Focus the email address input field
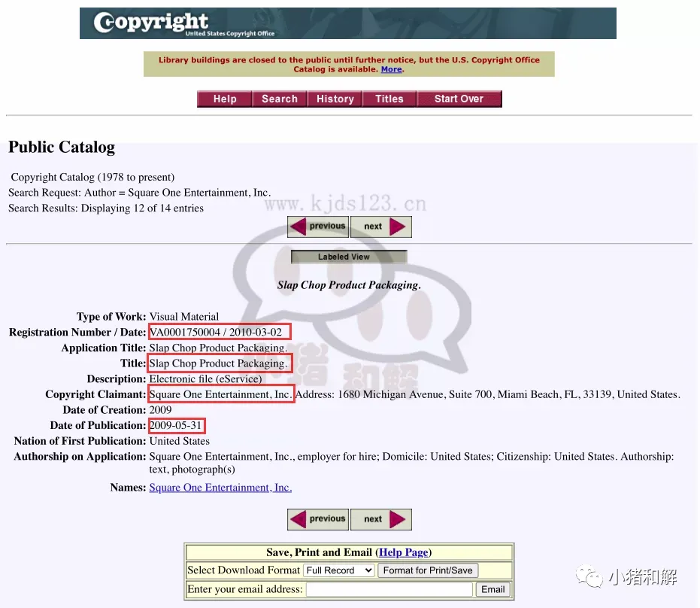The height and width of the screenshot is (608, 700). (x=389, y=590)
